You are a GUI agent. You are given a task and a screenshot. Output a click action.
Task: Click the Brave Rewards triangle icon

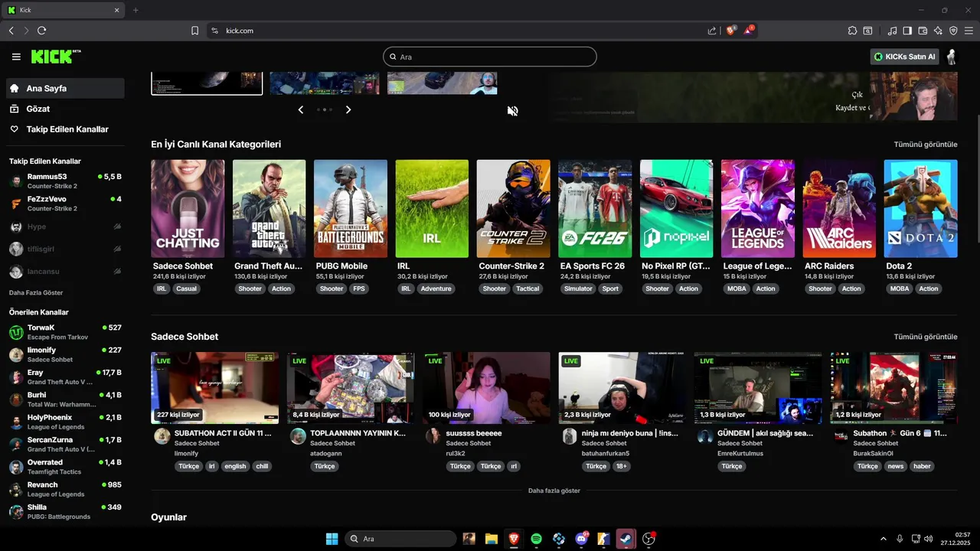click(x=749, y=31)
